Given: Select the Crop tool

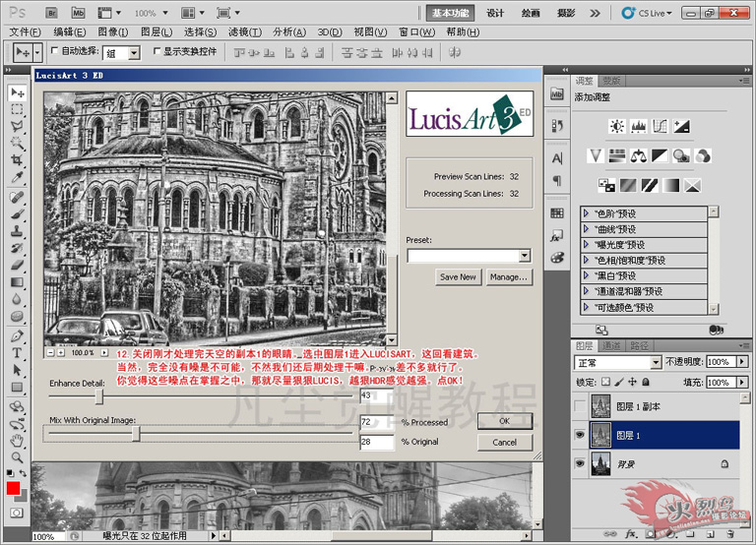Looking at the screenshot, I should pos(18,160).
